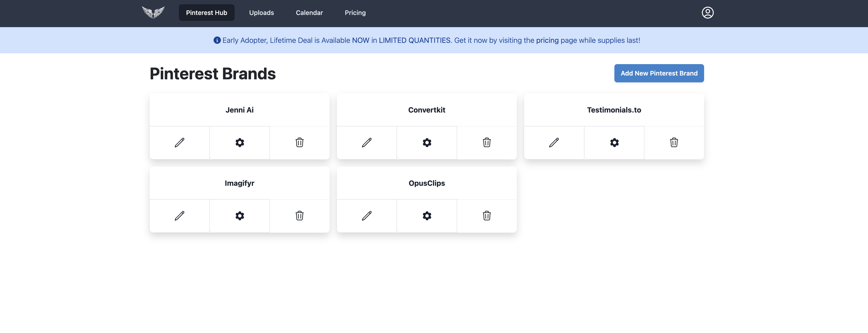Open the Convertkit gear settings
Viewport: 868px width, 333px height.
point(427,143)
